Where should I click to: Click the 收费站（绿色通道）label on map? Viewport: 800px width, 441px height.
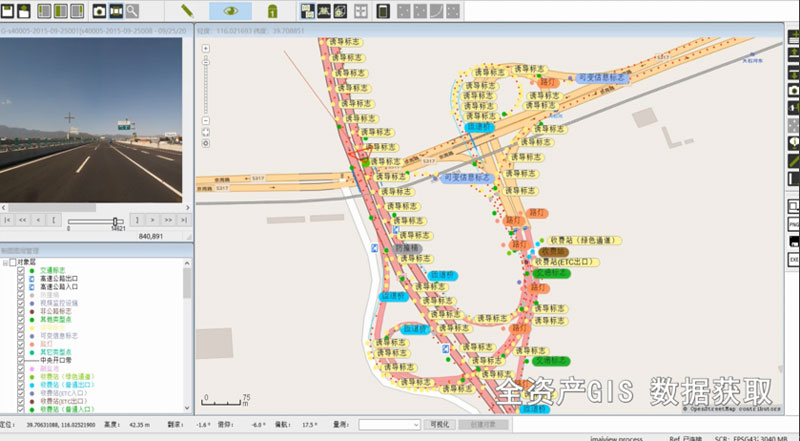point(580,241)
